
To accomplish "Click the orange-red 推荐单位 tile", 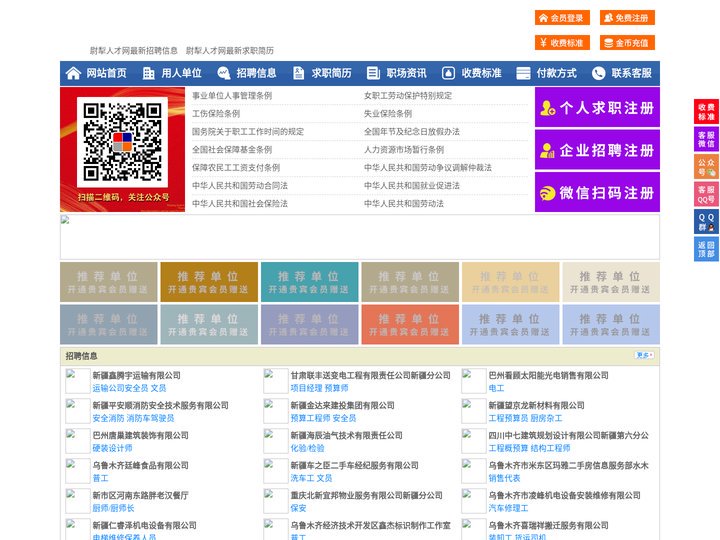I will point(410,324).
